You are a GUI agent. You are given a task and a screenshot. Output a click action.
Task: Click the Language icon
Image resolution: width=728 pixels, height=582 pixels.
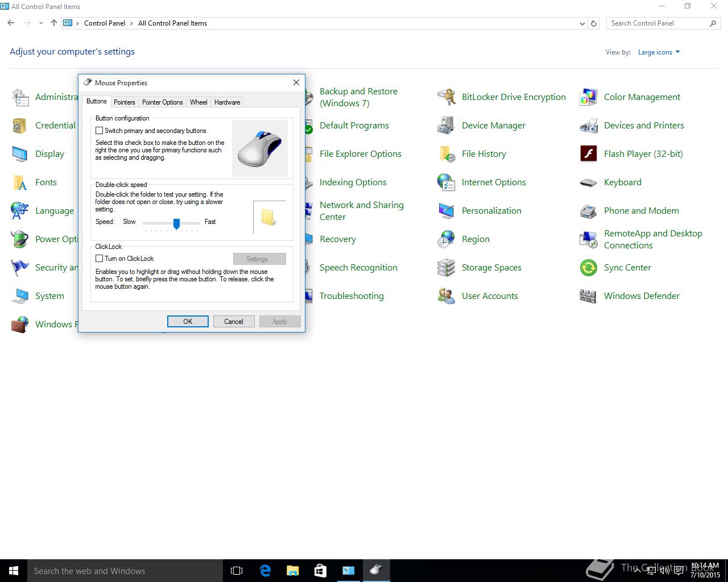click(x=20, y=211)
